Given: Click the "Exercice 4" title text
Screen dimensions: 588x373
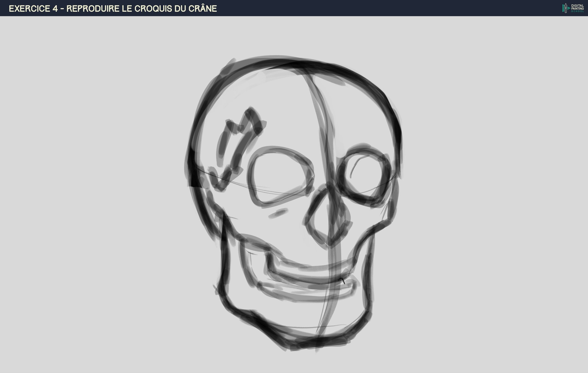Looking at the screenshot, I should click(x=33, y=8).
